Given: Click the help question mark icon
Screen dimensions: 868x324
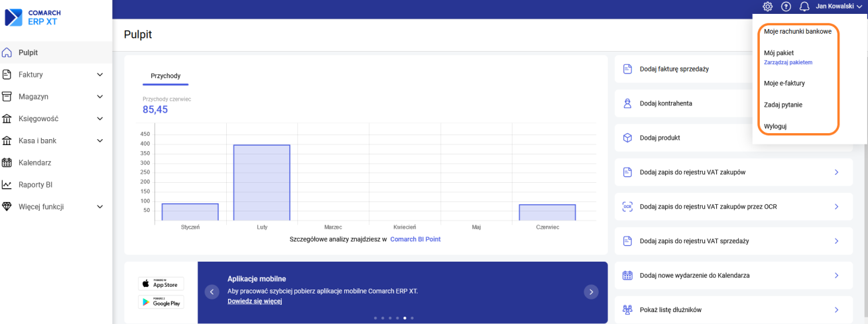Looking at the screenshot, I should coord(786,7).
